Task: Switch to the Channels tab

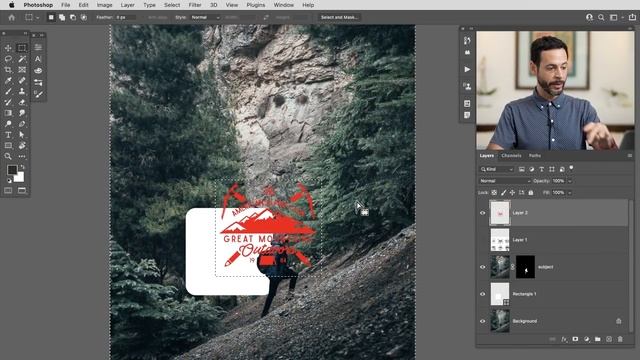Action: [x=511, y=156]
